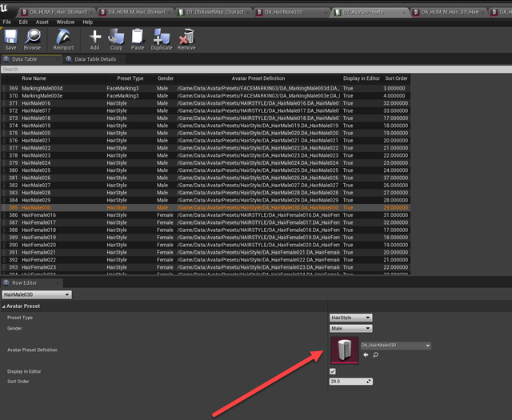Select the HairMale020 row
The height and width of the screenshot is (420, 512).
click(206, 133)
